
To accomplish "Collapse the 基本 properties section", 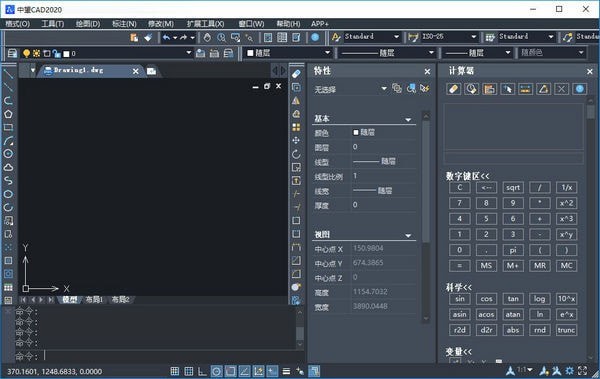I will (408, 120).
